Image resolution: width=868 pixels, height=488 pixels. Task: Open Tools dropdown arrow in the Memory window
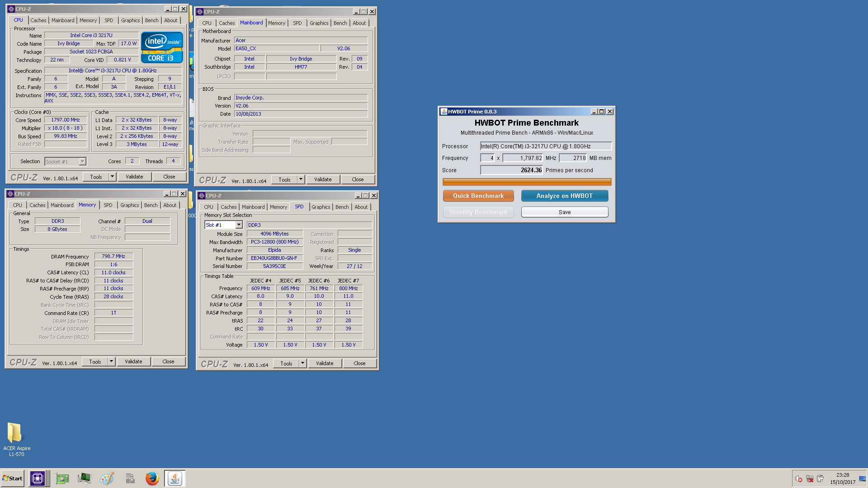(x=112, y=361)
